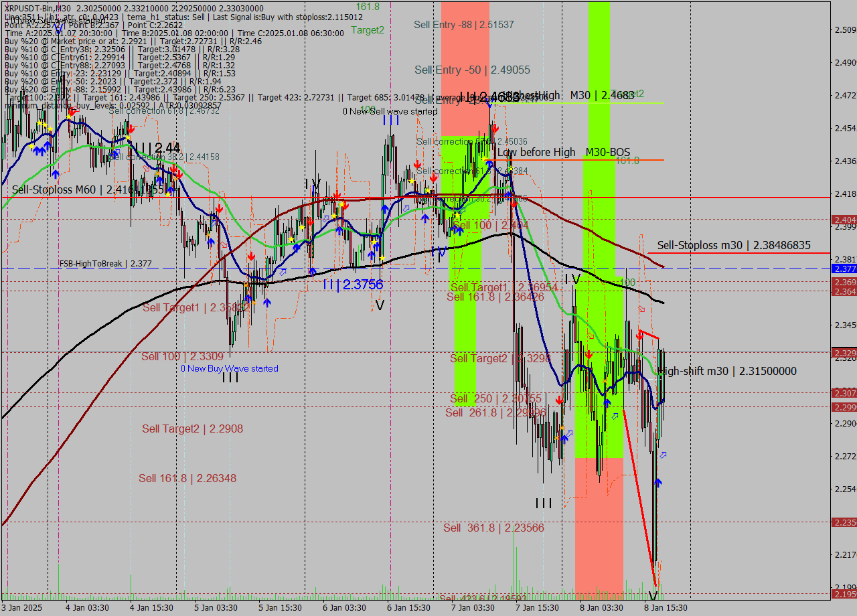Click the 2.509 price scale value
This screenshot has height=616, width=857.
845,29
